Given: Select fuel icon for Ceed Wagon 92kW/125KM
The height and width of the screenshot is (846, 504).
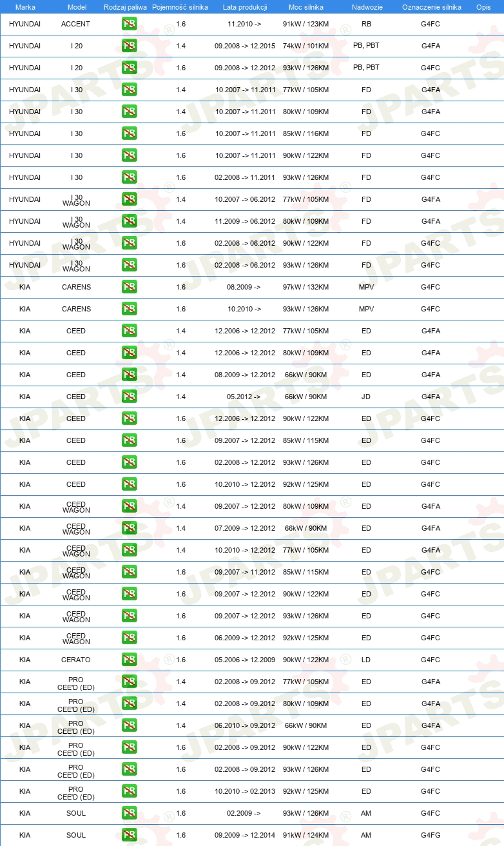Looking at the screenshot, I should 129,638.
